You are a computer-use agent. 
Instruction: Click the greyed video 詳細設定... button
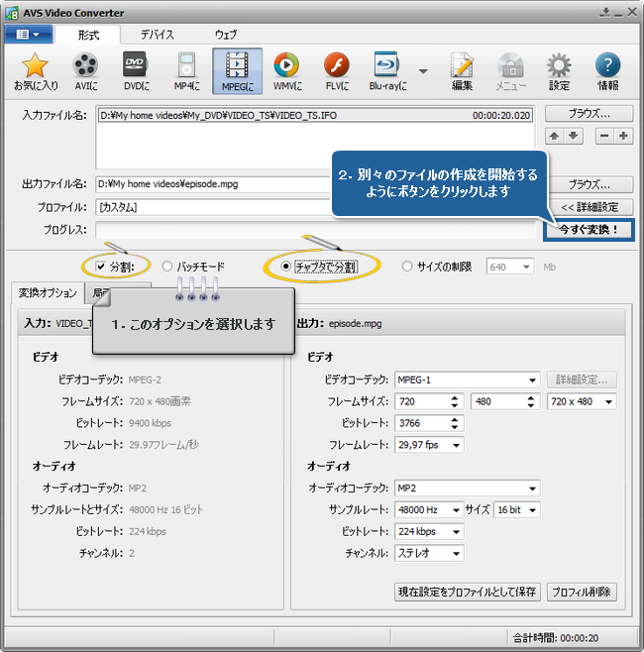click(x=582, y=380)
